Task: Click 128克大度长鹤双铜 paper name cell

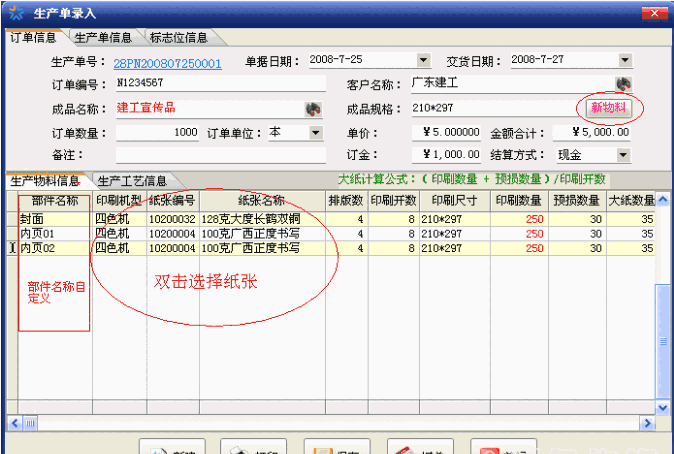Action: click(262, 219)
